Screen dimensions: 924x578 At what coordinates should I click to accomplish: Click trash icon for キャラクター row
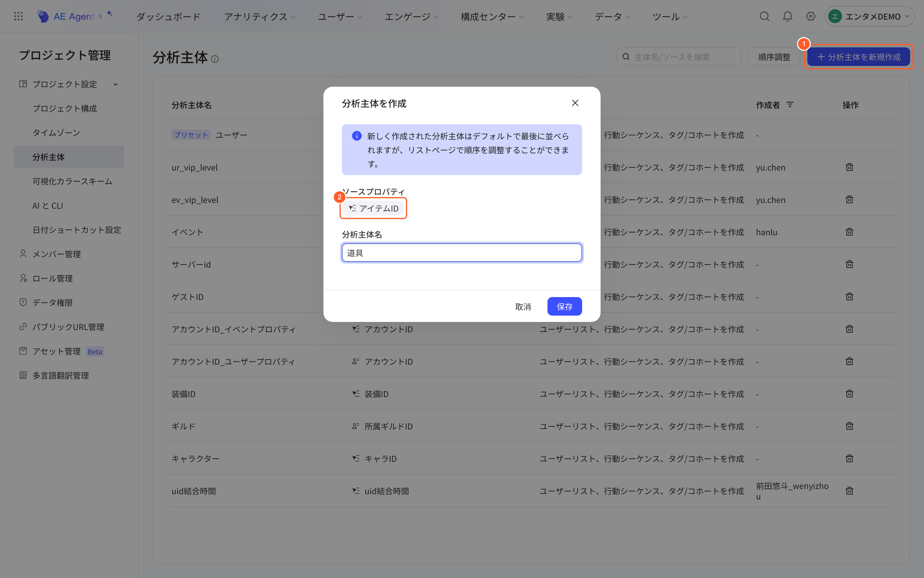point(849,458)
